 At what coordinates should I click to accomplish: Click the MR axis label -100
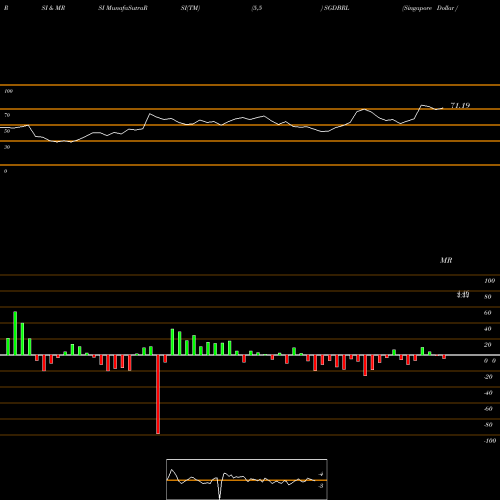pyautogui.click(x=490, y=441)
